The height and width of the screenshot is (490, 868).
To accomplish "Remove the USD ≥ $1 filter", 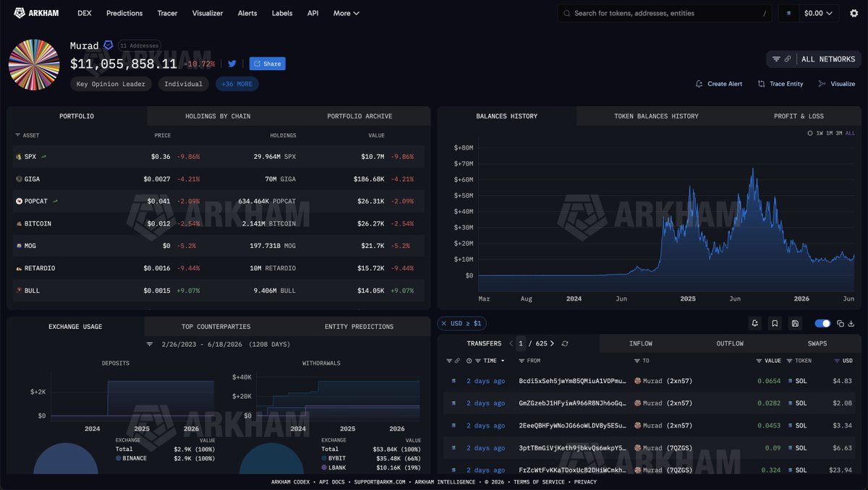I will pyautogui.click(x=444, y=324).
